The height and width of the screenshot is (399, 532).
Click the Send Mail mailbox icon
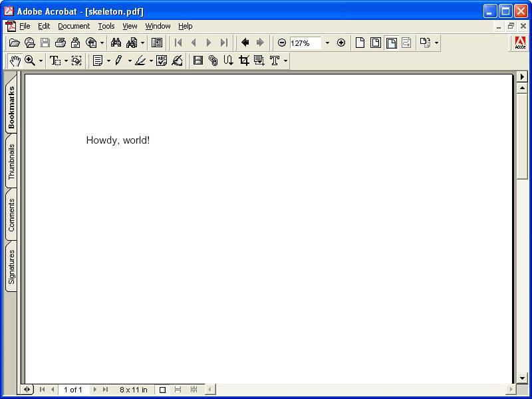tap(75, 43)
